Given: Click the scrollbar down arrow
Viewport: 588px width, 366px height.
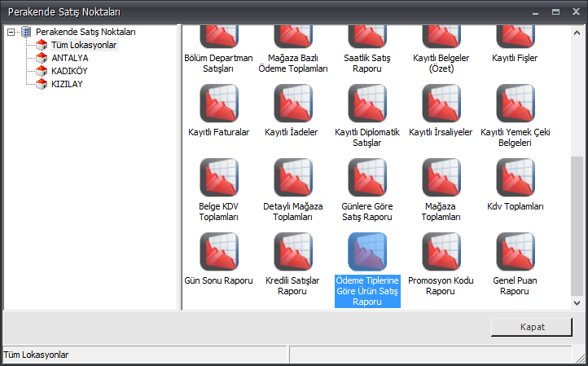Looking at the screenshot, I should 577,303.
